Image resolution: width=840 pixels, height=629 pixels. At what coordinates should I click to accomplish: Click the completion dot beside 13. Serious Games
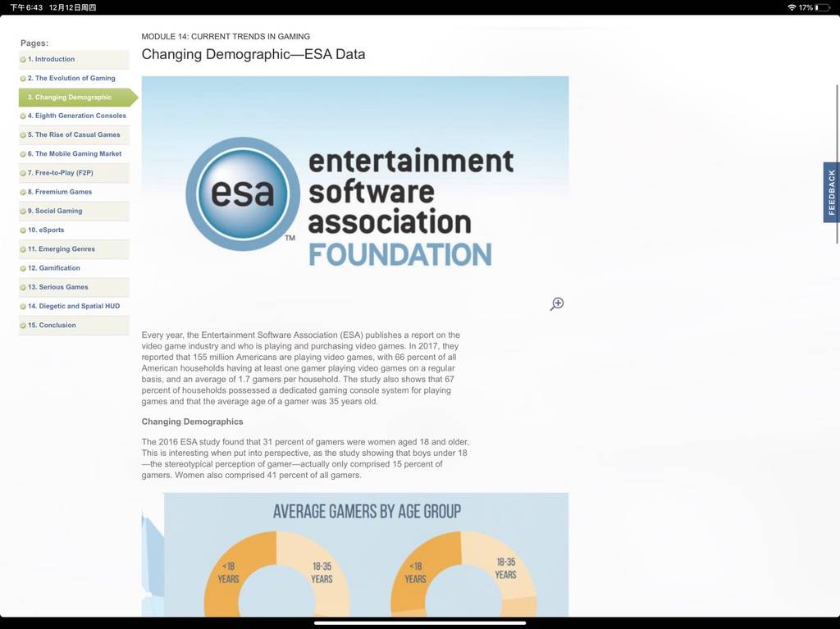coord(23,288)
